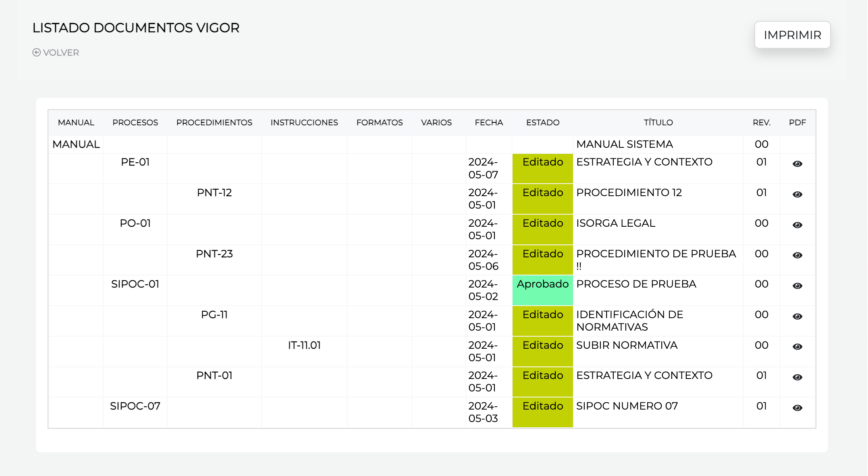Open PDF eye icon for PE-01 row
The image size is (868, 476).
coord(797,164)
